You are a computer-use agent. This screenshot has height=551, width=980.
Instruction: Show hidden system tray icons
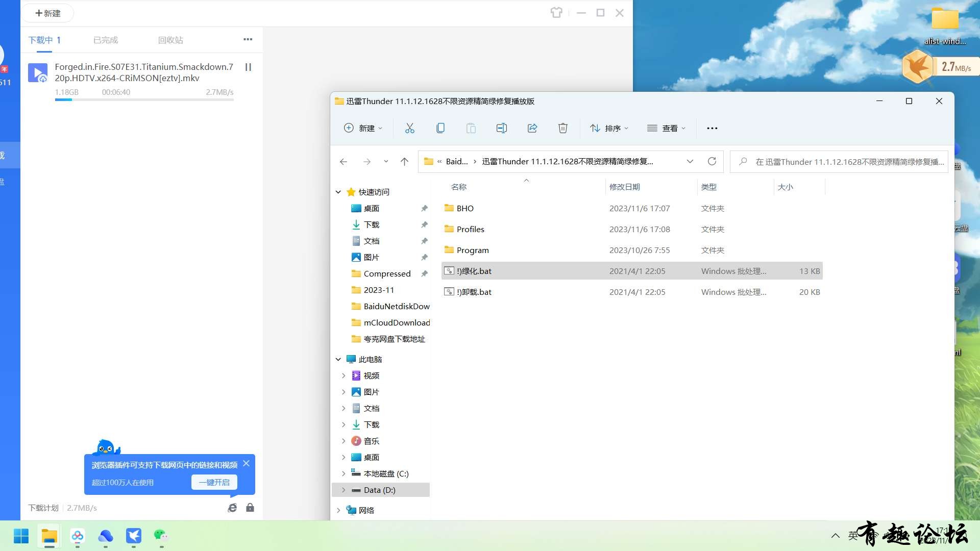pyautogui.click(x=836, y=536)
